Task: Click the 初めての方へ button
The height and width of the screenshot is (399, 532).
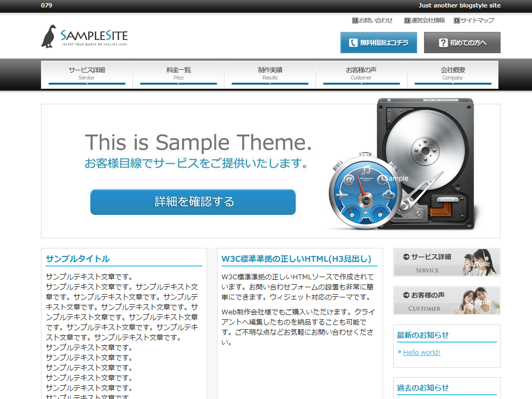Action: click(x=462, y=43)
